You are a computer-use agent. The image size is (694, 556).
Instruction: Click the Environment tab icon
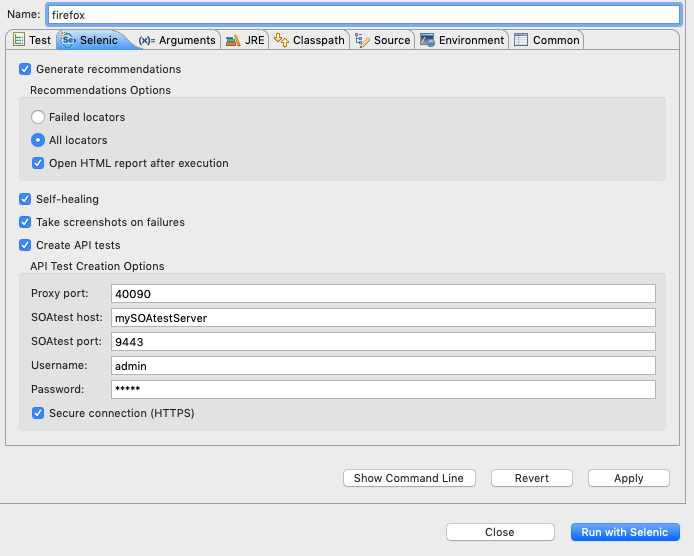pos(427,40)
